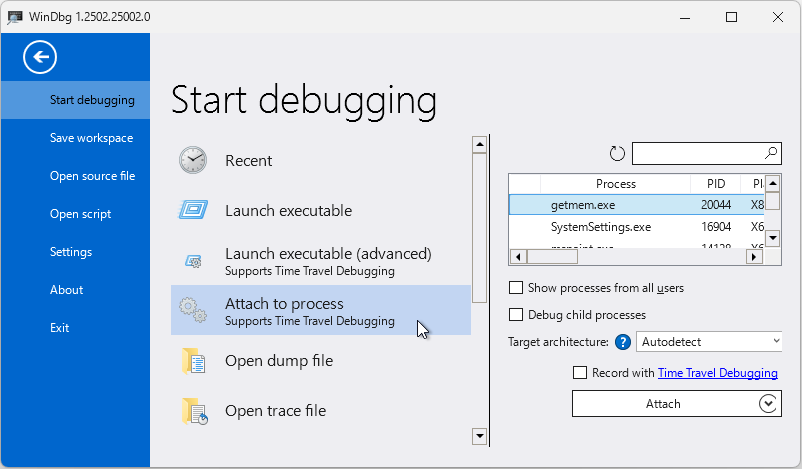This screenshot has width=802, height=469.
Task: Choose Exit in sidebar
Action: click(76, 327)
